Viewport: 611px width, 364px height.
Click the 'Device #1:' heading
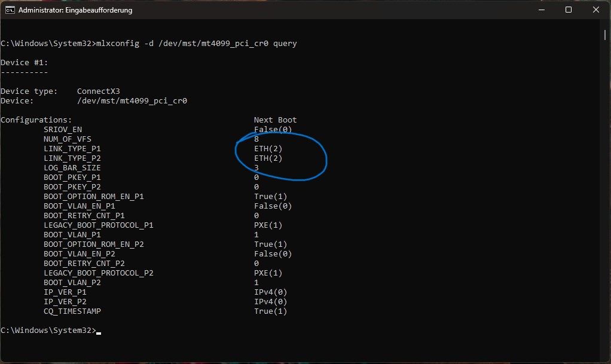coord(24,62)
